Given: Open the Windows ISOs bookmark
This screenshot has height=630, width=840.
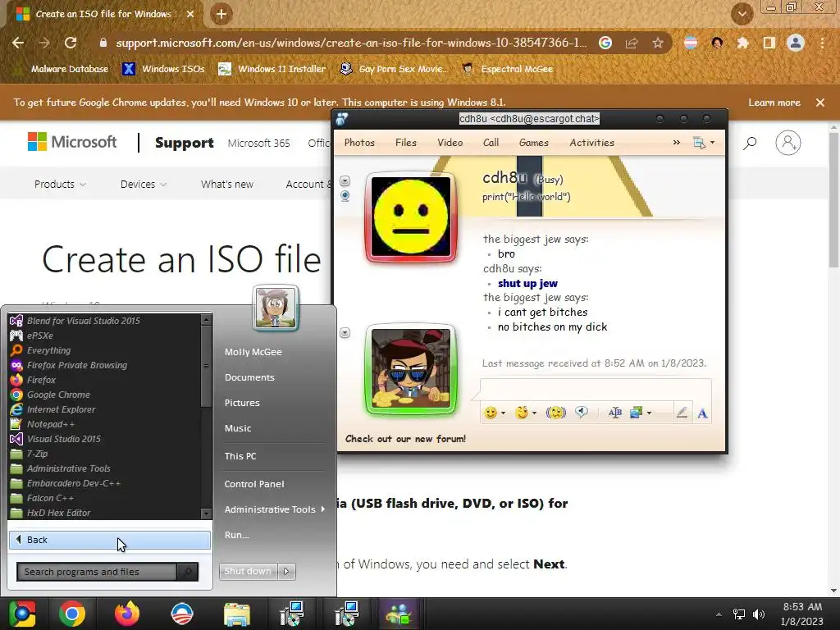Looking at the screenshot, I should click(x=164, y=69).
